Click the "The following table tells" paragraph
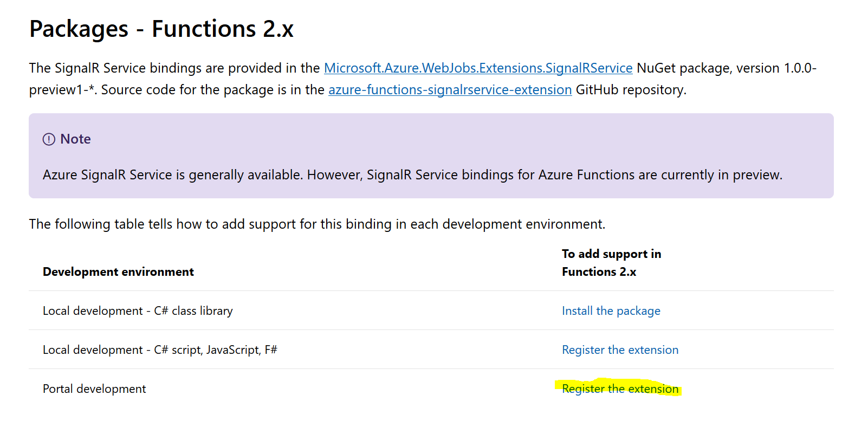The width and height of the screenshot is (868, 427). point(317,224)
